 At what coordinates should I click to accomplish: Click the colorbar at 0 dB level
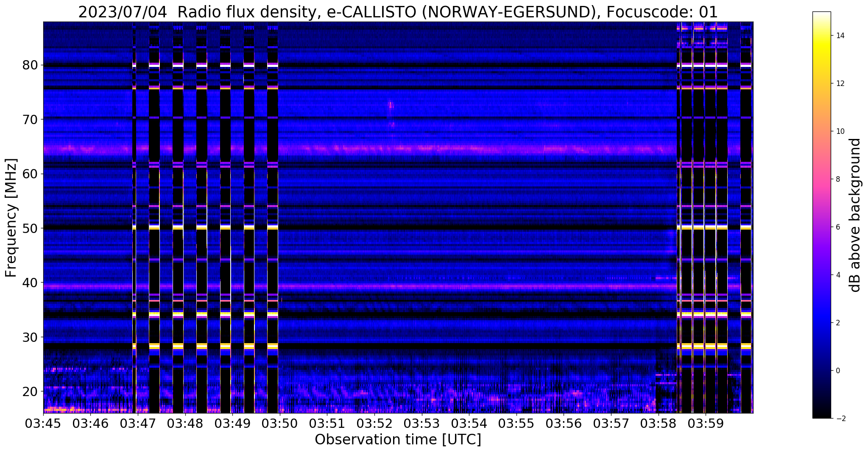(x=821, y=371)
